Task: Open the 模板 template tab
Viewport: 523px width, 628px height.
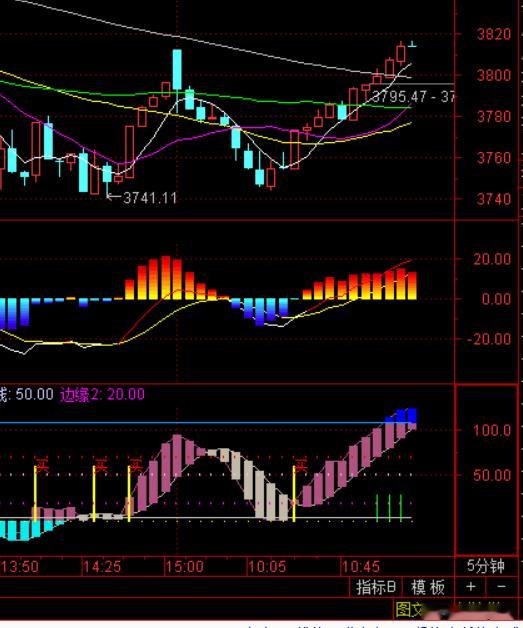Action: [x=428, y=587]
